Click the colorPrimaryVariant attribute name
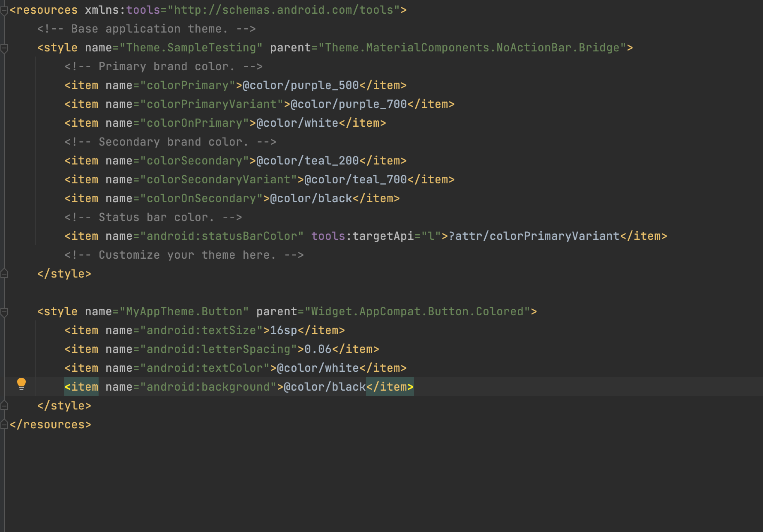Viewport: 763px width, 532px height. click(x=212, y=105)
